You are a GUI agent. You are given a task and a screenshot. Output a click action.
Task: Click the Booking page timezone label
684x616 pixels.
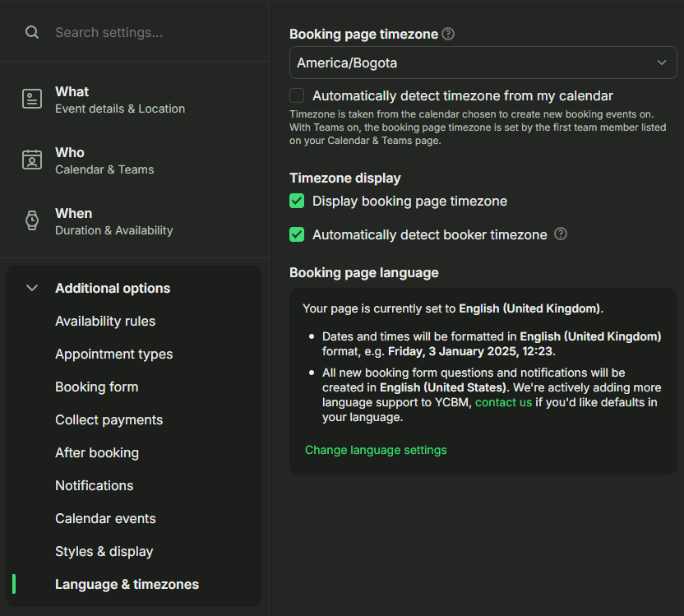(364, 34)
